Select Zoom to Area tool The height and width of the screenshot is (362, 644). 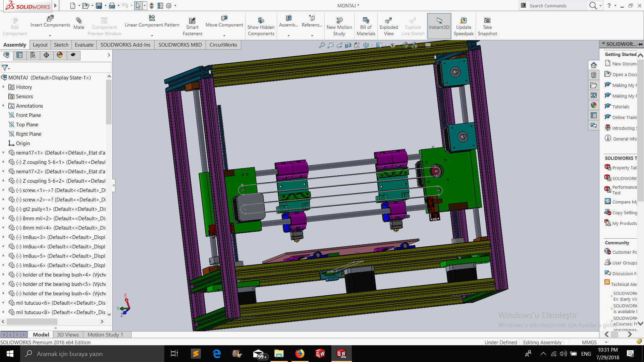tap(331, 45)
